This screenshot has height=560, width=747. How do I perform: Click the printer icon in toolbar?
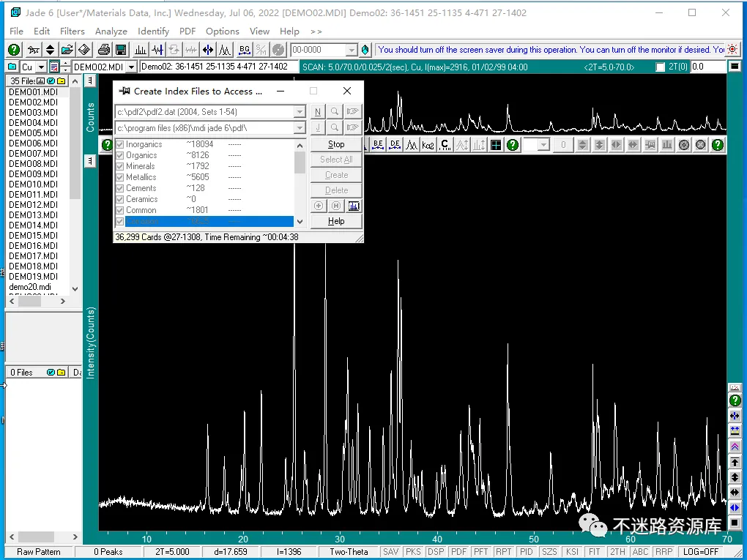104,50
